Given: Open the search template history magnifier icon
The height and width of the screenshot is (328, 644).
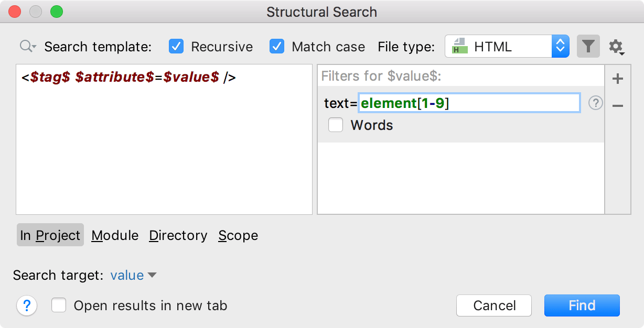Looking at the screenshot, I should tap(26, 46).
